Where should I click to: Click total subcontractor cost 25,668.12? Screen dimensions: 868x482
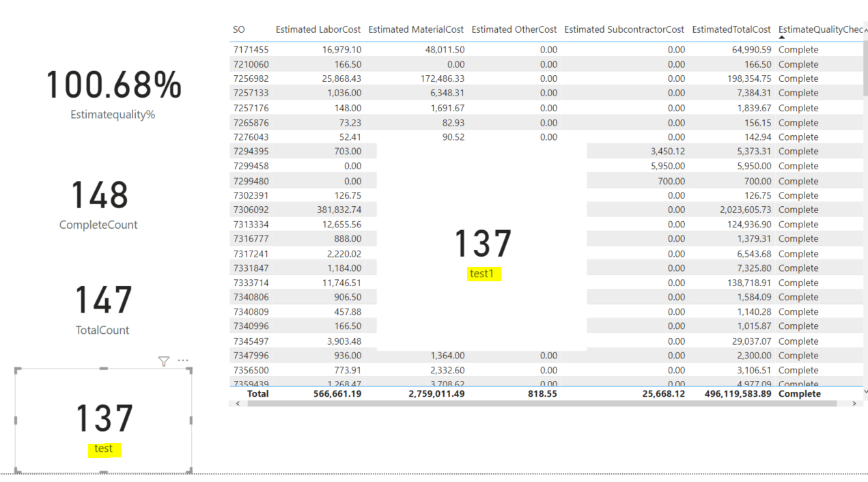(x=664, y=393)
